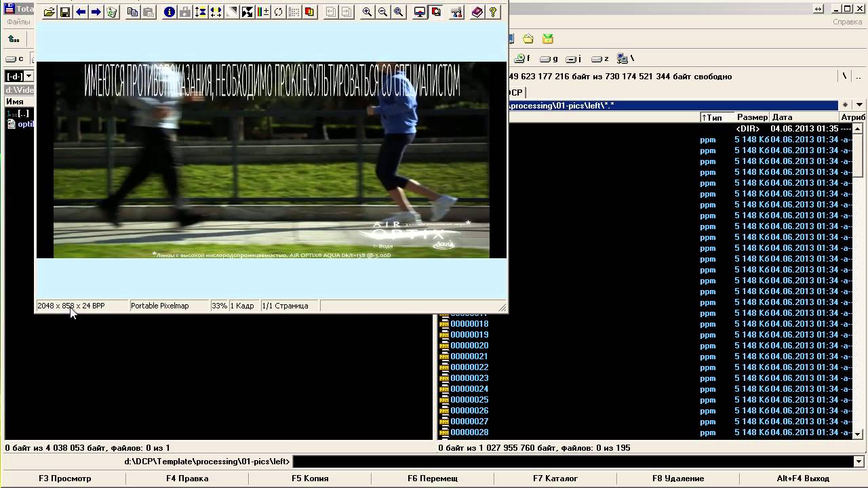
Task: Click into the command line input field
Action: [x=572, y=462]
